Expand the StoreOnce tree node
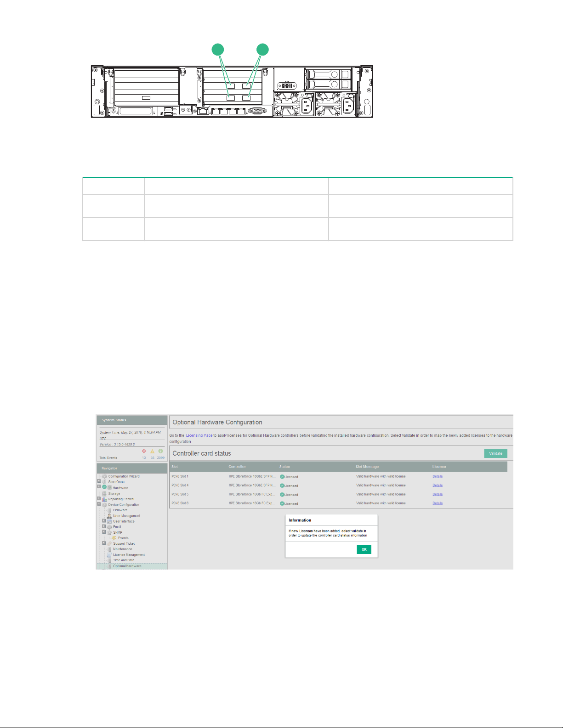563x728 pixels. point(99,481)
